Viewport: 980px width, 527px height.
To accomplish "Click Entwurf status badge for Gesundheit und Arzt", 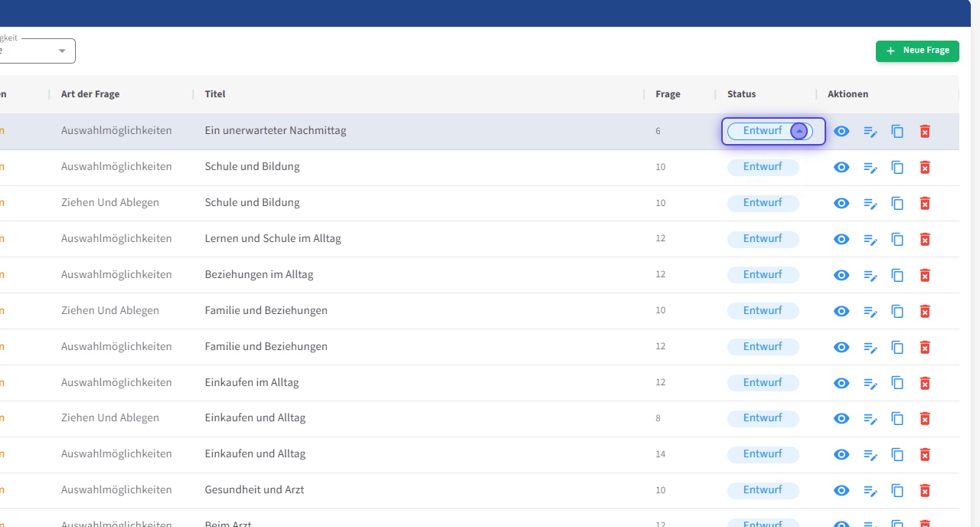I will pyautogui.click(x=763, y=490).
